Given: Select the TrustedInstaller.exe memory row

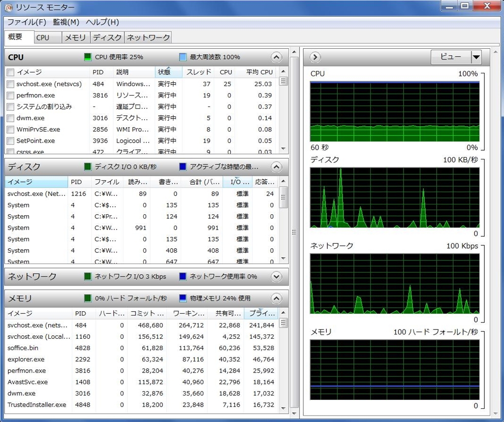Looking at the screenshot, I should coord(141,405).
